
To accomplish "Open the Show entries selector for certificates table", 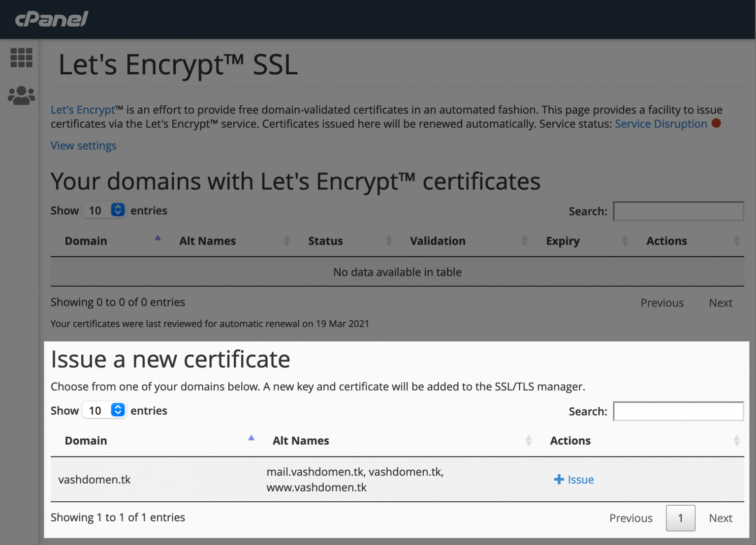I will point(104,210).
